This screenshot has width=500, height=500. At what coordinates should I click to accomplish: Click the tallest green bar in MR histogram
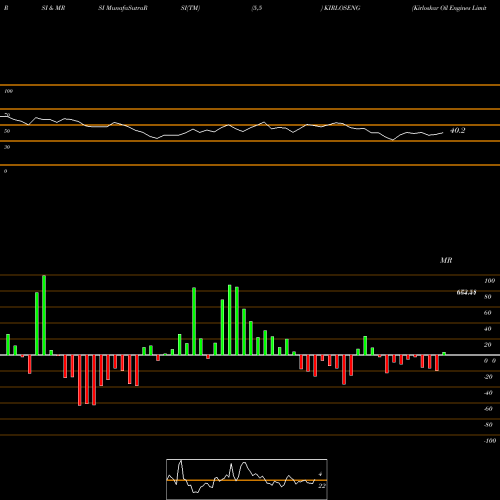tap(44, 315)
